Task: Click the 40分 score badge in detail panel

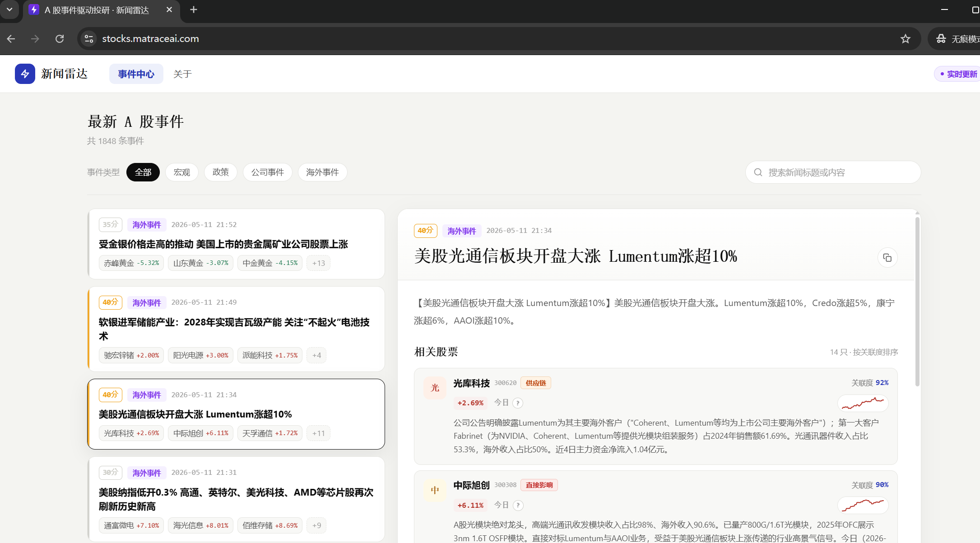Action: coord(425,231)
